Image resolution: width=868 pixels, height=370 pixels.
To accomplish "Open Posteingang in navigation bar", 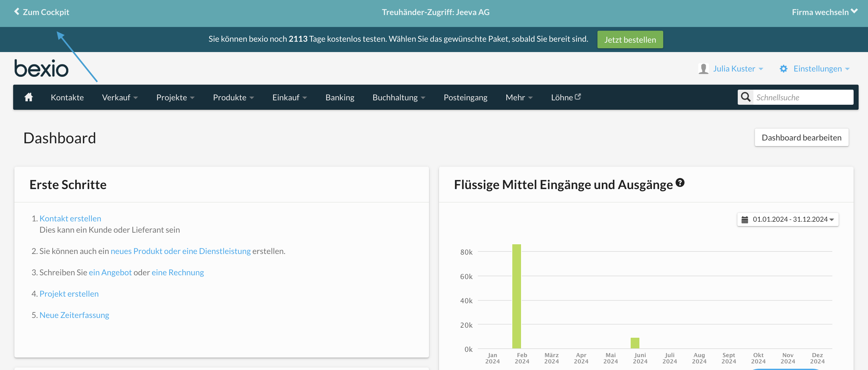I will point(465,98).
